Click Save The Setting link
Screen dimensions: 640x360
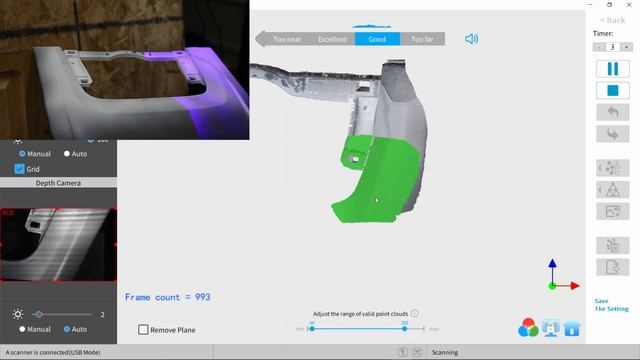pos(611,305)
